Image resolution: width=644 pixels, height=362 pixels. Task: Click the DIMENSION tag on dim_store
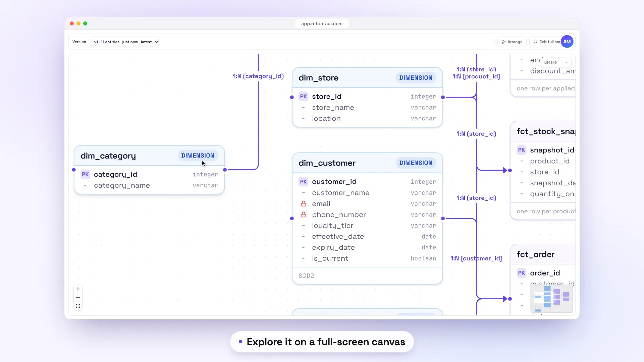(x=416, y=78)
